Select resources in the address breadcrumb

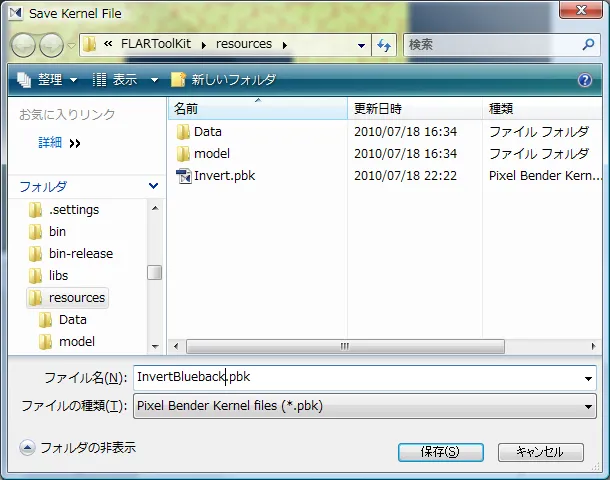coord(244,44)
